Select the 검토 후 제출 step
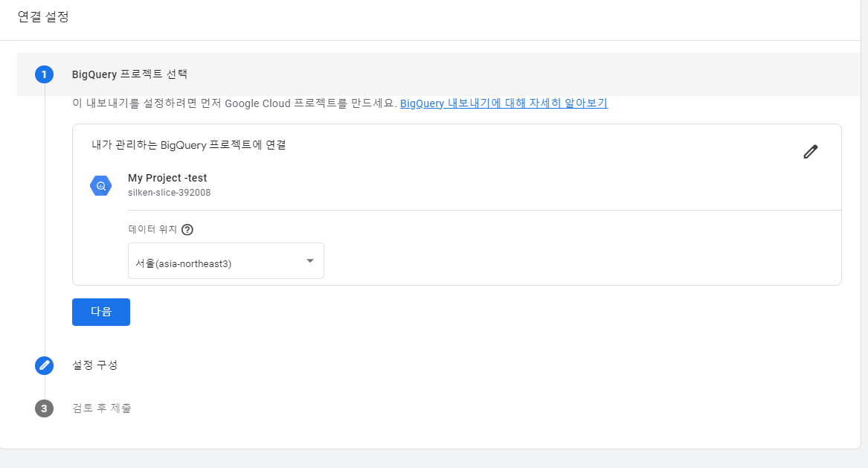 (102, 408)
